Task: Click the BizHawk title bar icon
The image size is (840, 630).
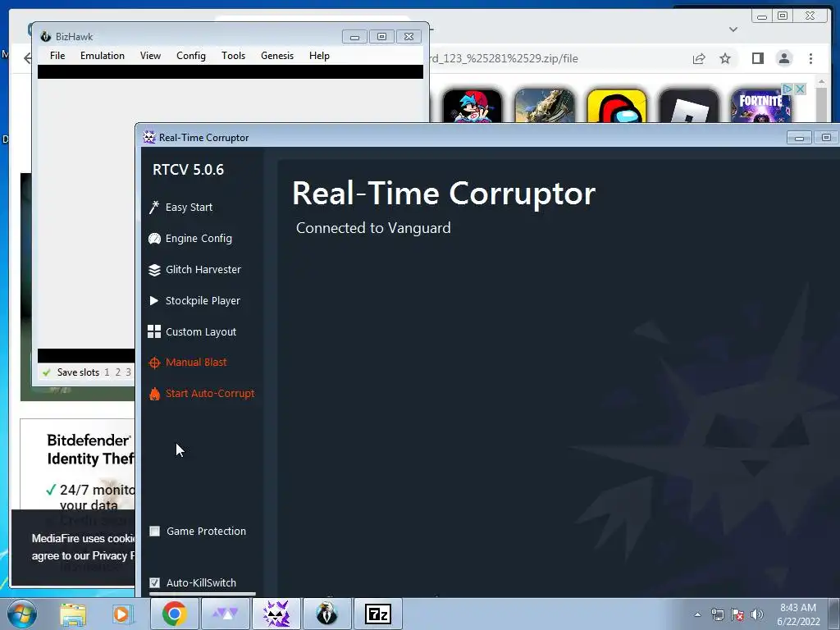Action: tap(46, 36)
